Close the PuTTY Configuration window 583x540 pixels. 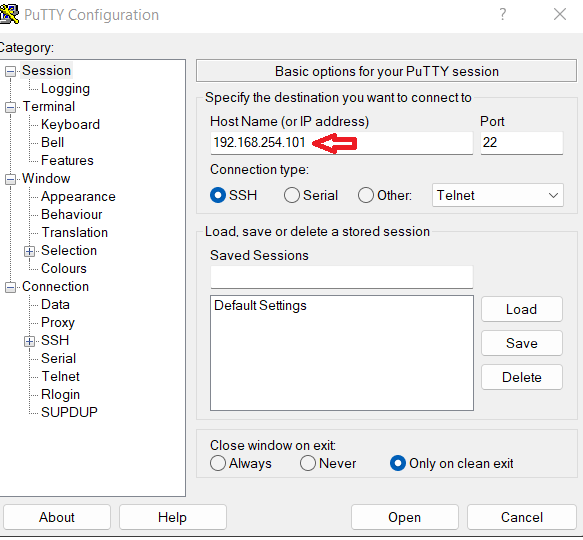(560, 14)
